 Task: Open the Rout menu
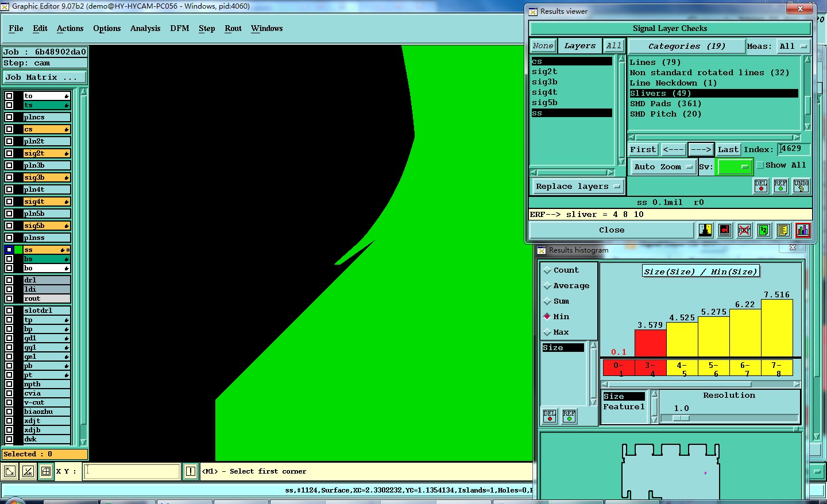click(233, 28)
